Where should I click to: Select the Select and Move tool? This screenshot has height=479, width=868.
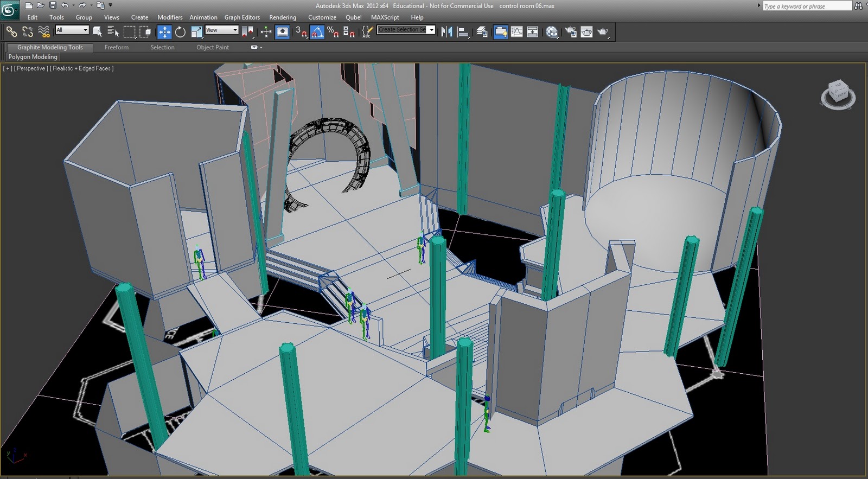[164, 32]
